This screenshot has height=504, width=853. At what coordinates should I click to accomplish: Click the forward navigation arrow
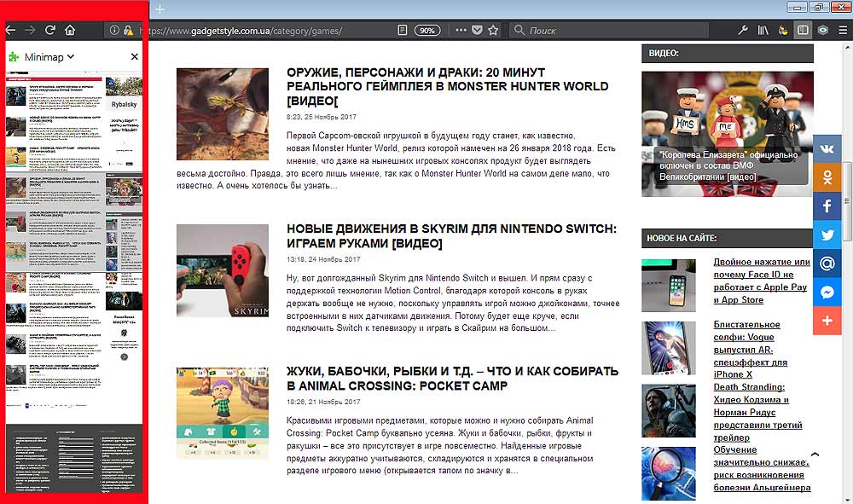pos(30,31)
